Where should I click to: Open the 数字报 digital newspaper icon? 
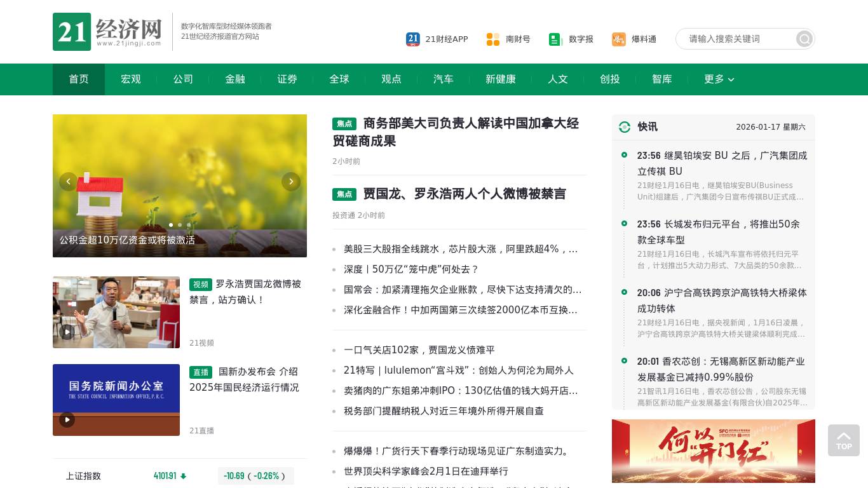(x=555, y=39)
